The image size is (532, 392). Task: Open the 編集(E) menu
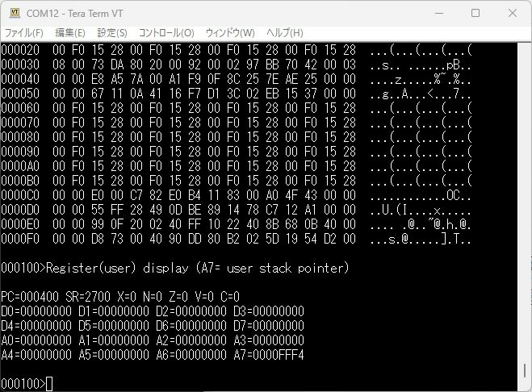(x=70, y=33)
